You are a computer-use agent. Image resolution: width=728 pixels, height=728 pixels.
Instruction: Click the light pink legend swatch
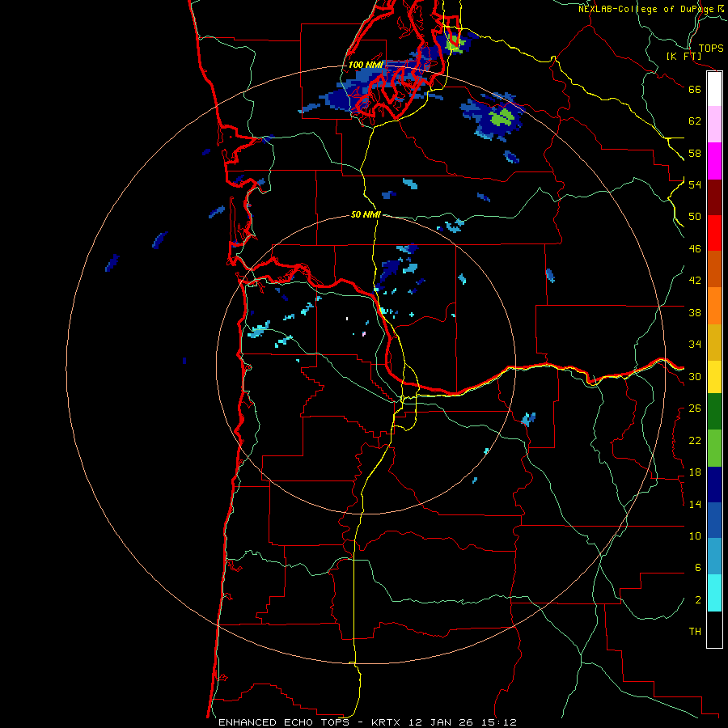(x=714, y=124)
